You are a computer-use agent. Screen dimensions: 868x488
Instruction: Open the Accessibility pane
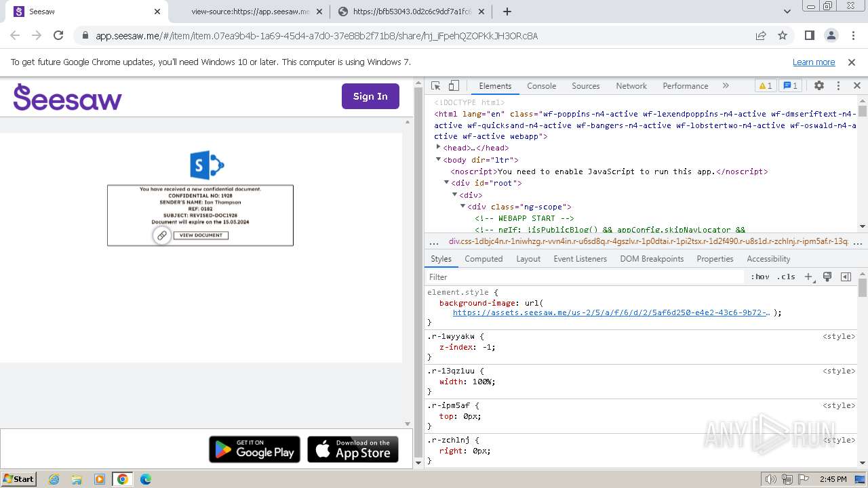click(x=768, y=259)
